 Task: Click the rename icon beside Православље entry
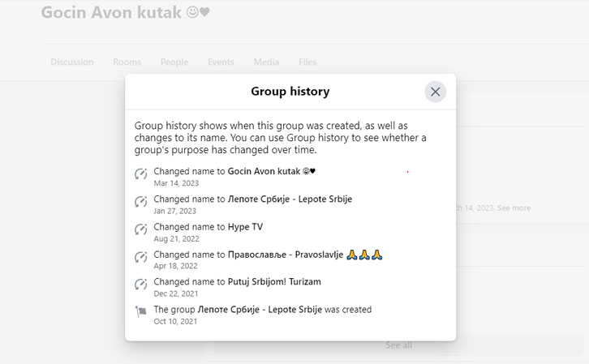(141, 257)
